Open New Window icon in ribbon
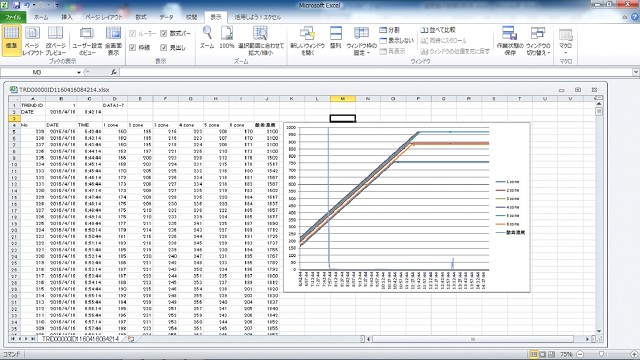640x360 pixels. pyautogui.click(x=307, y=33)
